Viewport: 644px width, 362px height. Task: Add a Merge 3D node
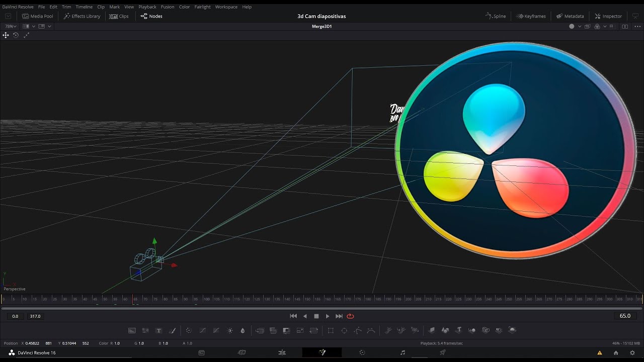click(472, 330)
